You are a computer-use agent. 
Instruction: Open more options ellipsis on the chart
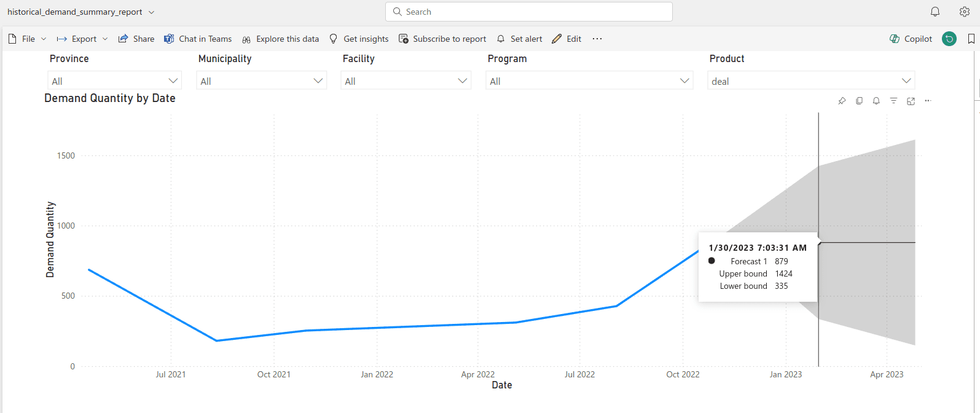[x=928, y=101]
